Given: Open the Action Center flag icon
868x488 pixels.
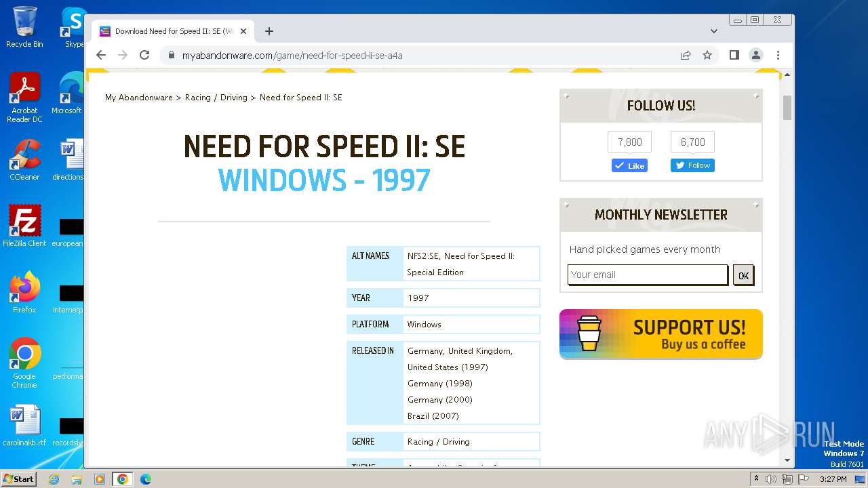Looking at the screenshot, I should pos(804,479).
